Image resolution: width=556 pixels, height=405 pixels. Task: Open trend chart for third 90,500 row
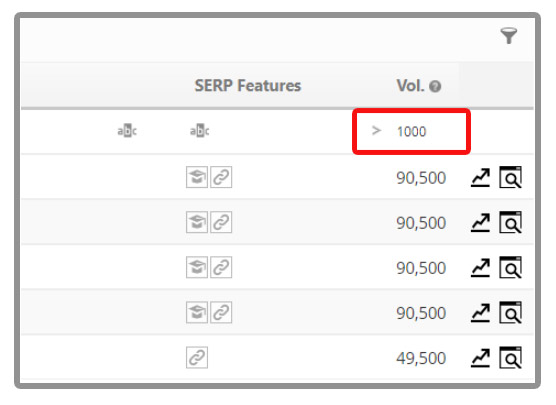pyautogui.click(x=480, y=268)
